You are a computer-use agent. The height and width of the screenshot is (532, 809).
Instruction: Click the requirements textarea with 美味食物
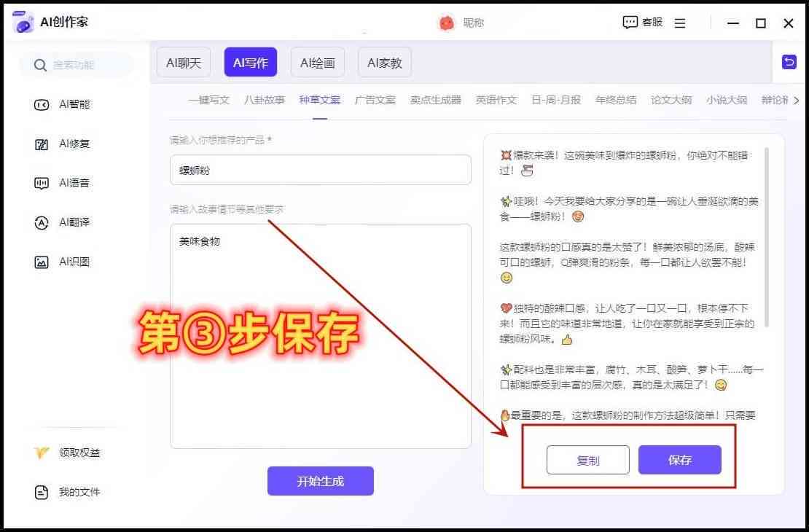pos(321,336)
